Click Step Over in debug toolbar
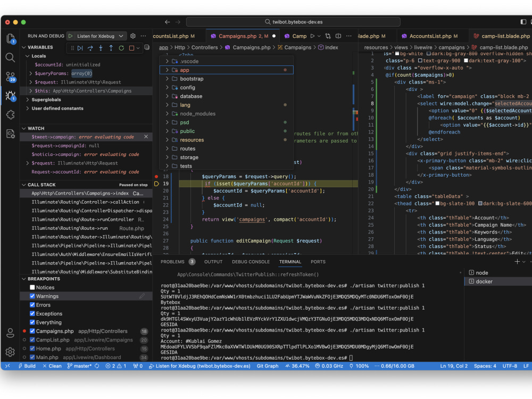Image resolution: width=532 pixels, height=399 pixels. [90, 48]
